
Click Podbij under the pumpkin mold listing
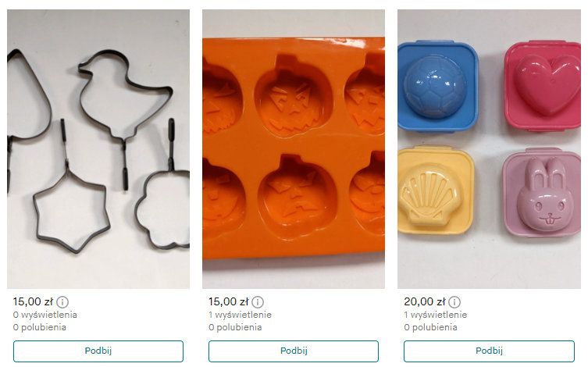pyautogui.click(x=294, y=351)
